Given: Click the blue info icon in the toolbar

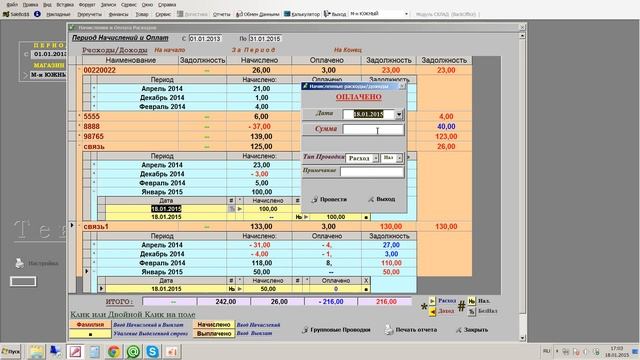Looking at the screenshot, I should click(37, 14).
